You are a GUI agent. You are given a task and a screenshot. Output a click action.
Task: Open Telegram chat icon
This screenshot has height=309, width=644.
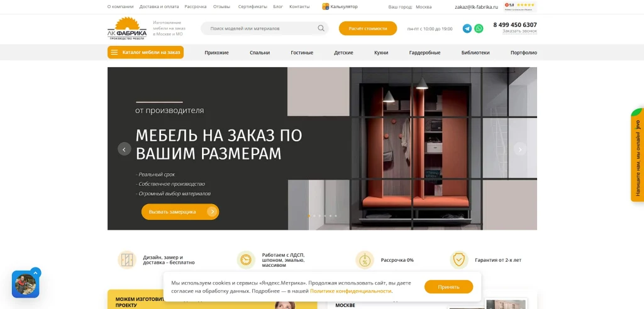pyautogui.click(x=467, y=28)
